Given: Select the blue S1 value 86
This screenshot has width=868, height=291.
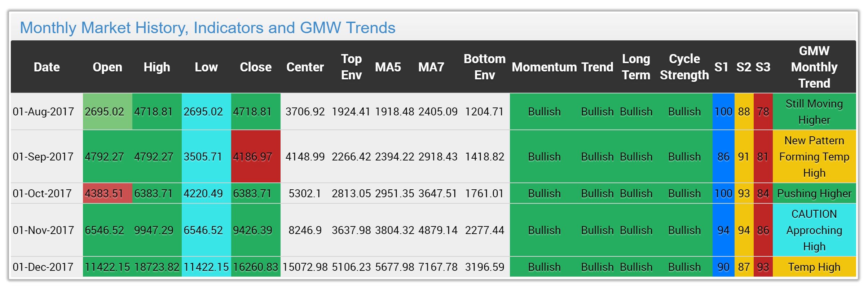Looking at the screenshot, I should tap(723, 156).
